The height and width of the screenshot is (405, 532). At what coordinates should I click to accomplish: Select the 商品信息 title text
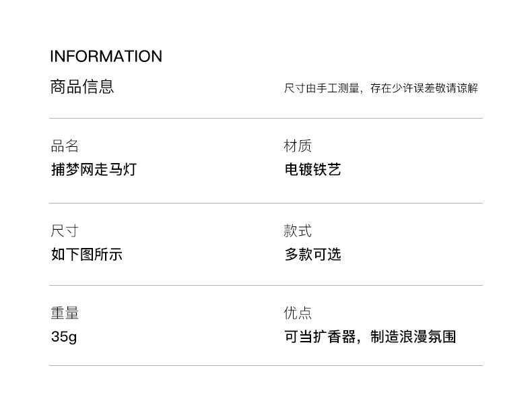click(x=82, y=87)
